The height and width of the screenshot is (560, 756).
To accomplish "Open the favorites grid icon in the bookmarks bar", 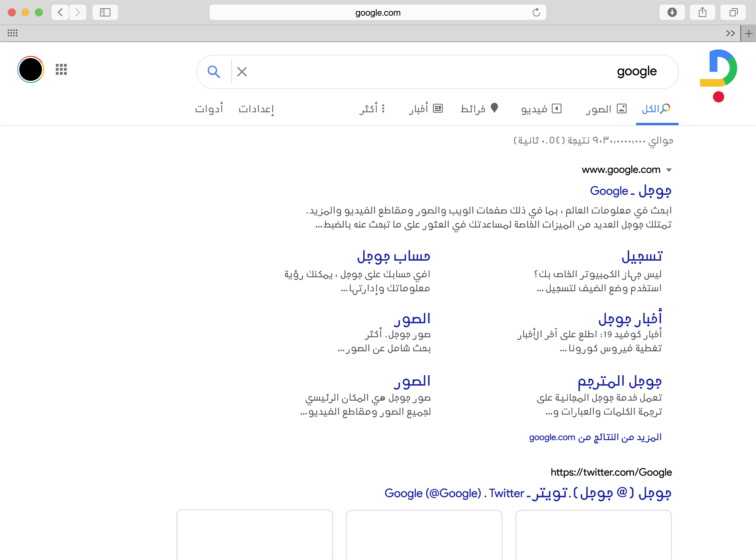I will (x=13, y=33).
